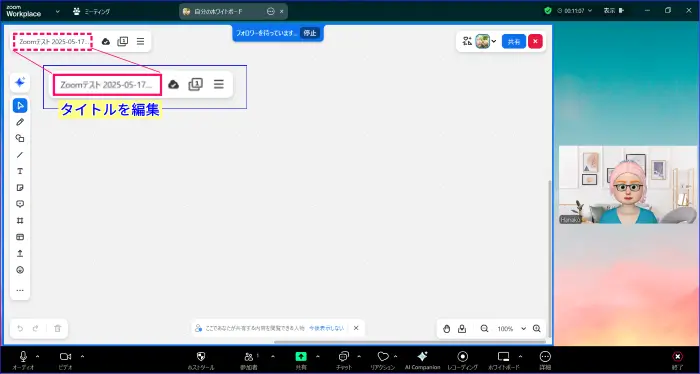
Task: Pick the frame tool
Action: [x=20, y=220]
